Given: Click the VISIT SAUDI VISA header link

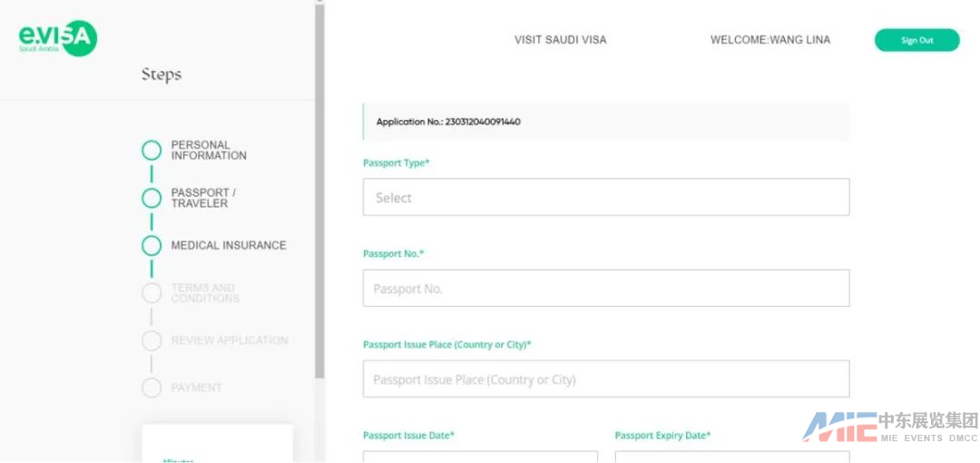Looking at the screenshot, I should coord(560,40).
